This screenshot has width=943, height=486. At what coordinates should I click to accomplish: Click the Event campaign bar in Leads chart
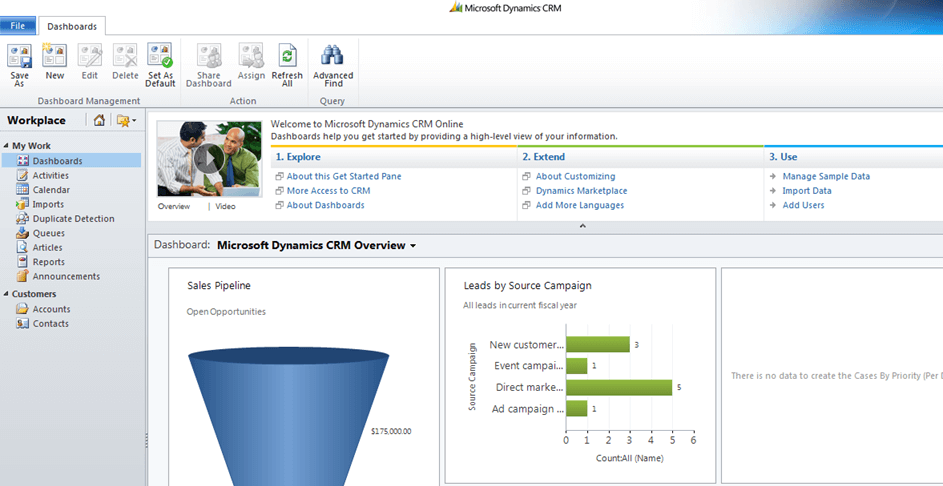point(577,366)
